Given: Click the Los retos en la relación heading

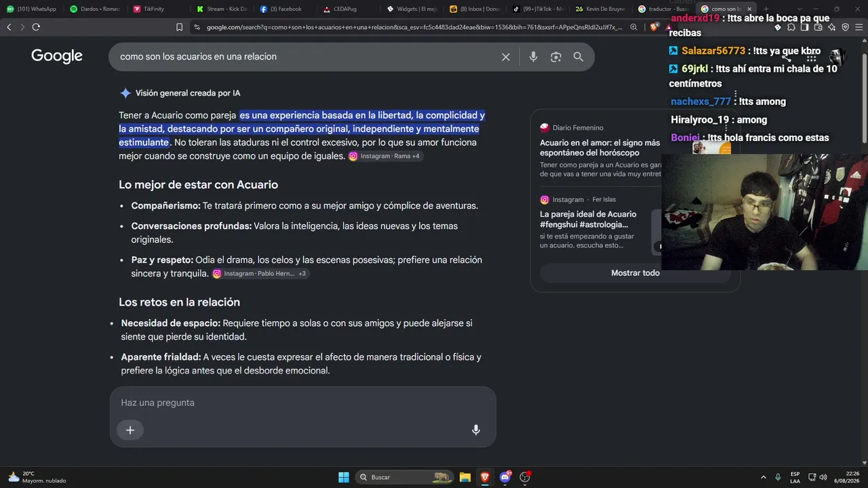Looking at the screenshot, I should [179, 302].
